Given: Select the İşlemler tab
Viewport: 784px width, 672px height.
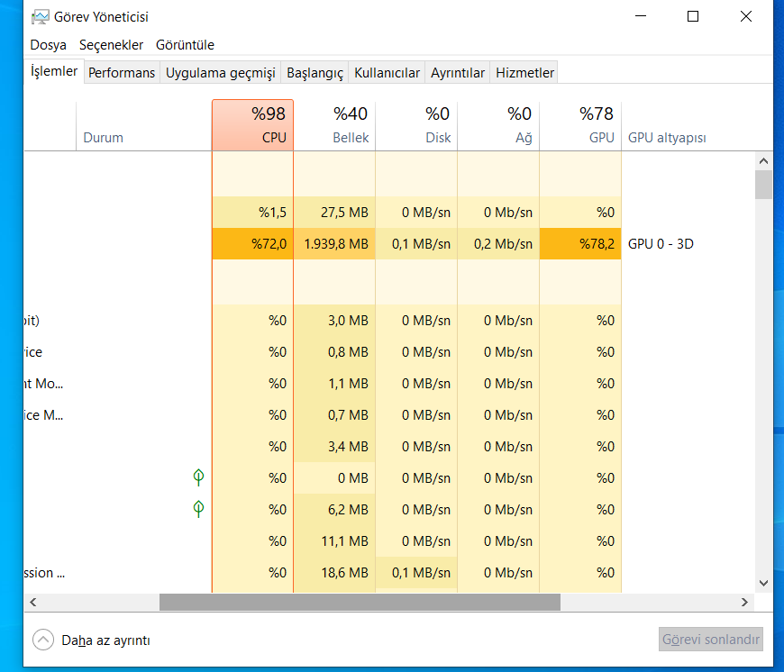Looking at the screenshot, I should click(x=54, y=71).
